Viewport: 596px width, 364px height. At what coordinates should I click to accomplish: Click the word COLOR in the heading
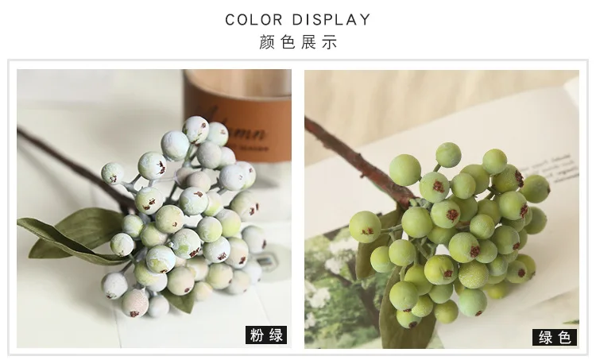click(x=254, y=20)
